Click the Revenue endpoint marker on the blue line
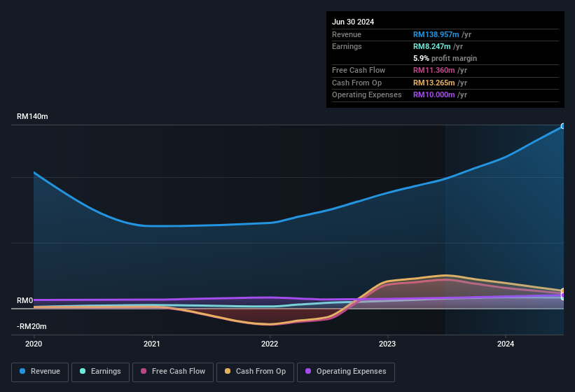This screenshot has height=392, width=575. [x=563, y=126]
